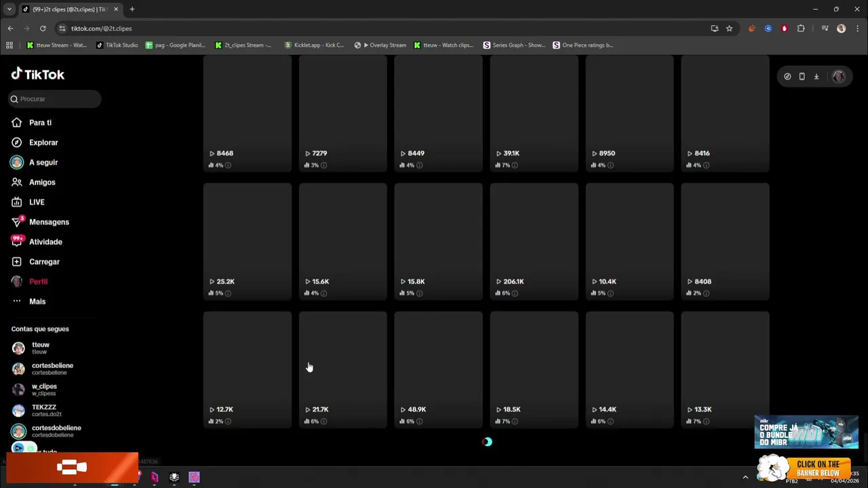Image resolution: width=868 pixels, height=488 pixels.
Task: Open the TikTok Studio bookmark
Action: [x=117, y=45]
